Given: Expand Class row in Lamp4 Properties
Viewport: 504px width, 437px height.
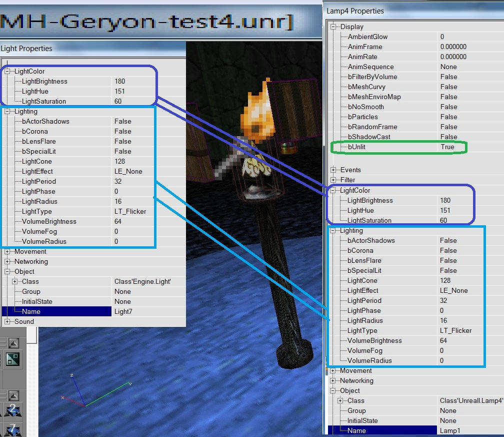Looking at the screenshot, I should 340,400.
